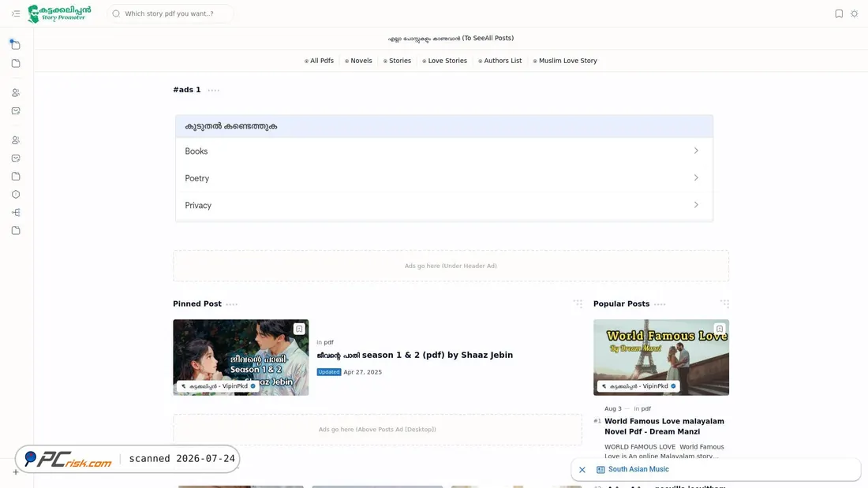Open the South Asian Music ad link
The image size is (868, 488).
638,469
